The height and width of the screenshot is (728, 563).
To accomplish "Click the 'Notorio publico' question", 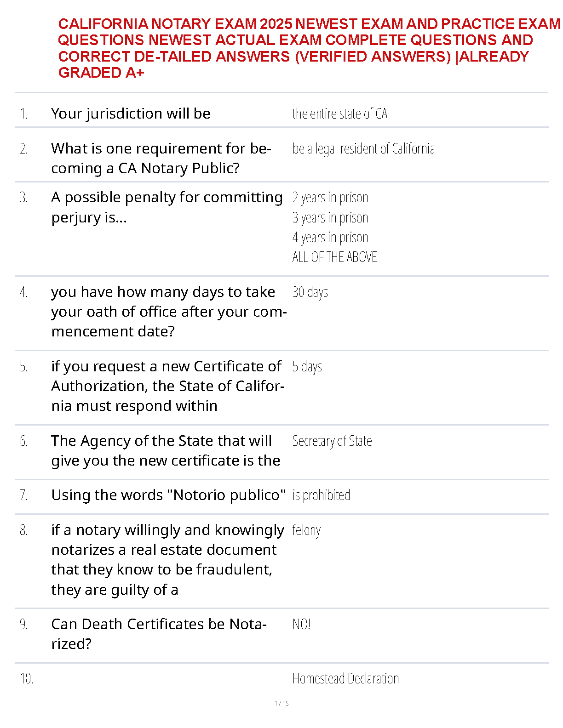I will [168, 495].
